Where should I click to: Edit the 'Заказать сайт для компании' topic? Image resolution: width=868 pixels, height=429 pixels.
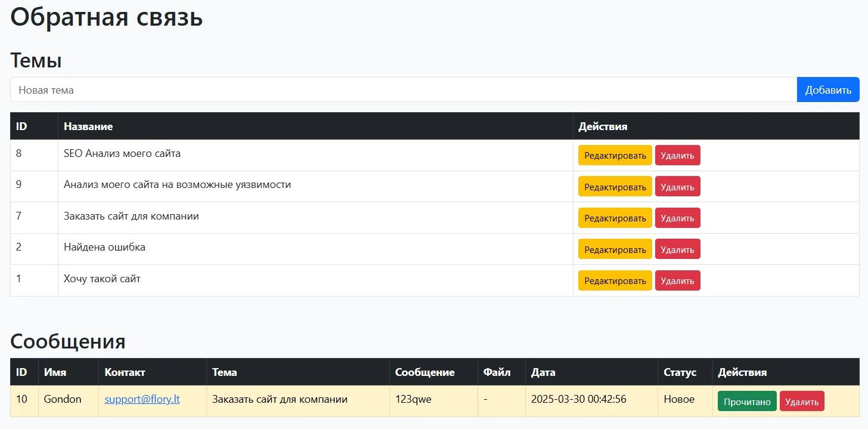coord(615,218)
